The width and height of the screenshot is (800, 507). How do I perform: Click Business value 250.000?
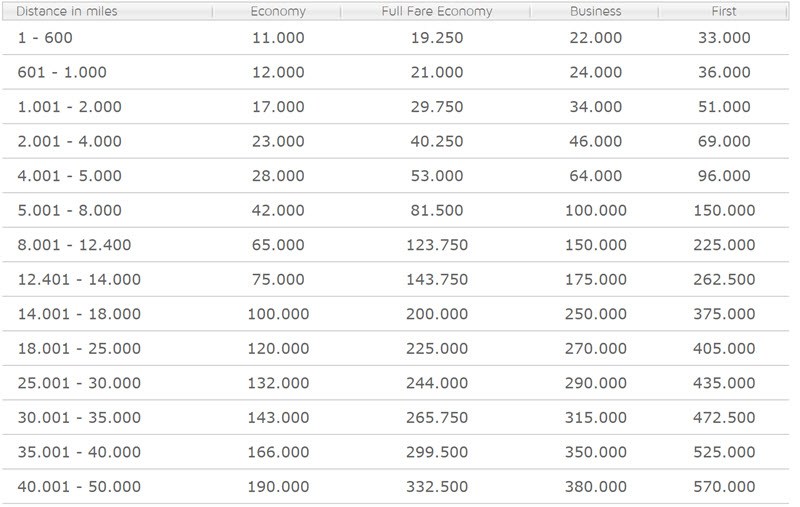pos(595,314)
